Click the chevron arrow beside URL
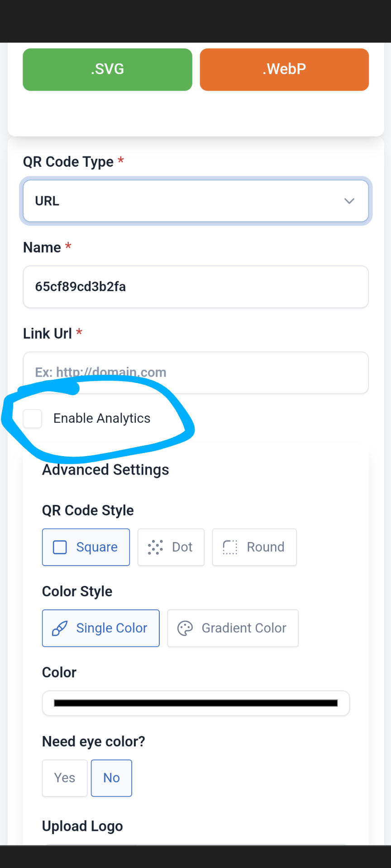 click(x=349, y=201)
